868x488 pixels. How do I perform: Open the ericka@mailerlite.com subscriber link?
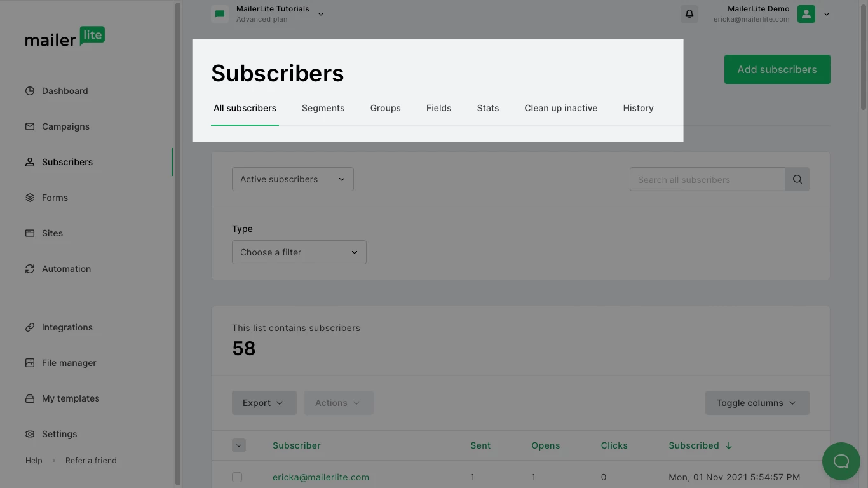pos(320,477)
